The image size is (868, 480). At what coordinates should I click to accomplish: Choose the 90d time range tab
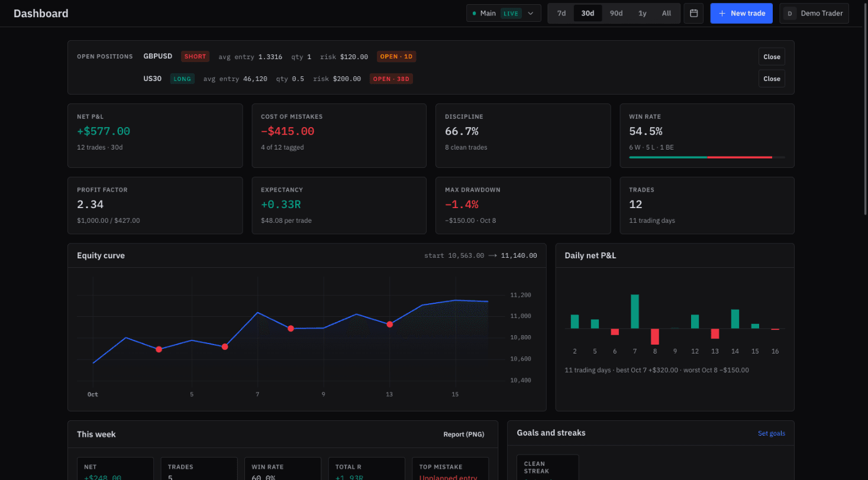pos(616,13)
